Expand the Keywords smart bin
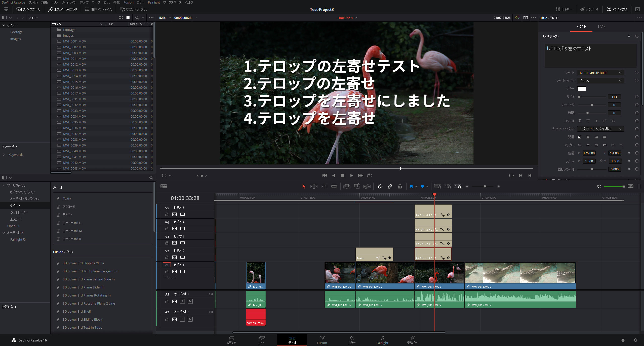This screenshot has width=644, height=346. [x=4, y=155]
